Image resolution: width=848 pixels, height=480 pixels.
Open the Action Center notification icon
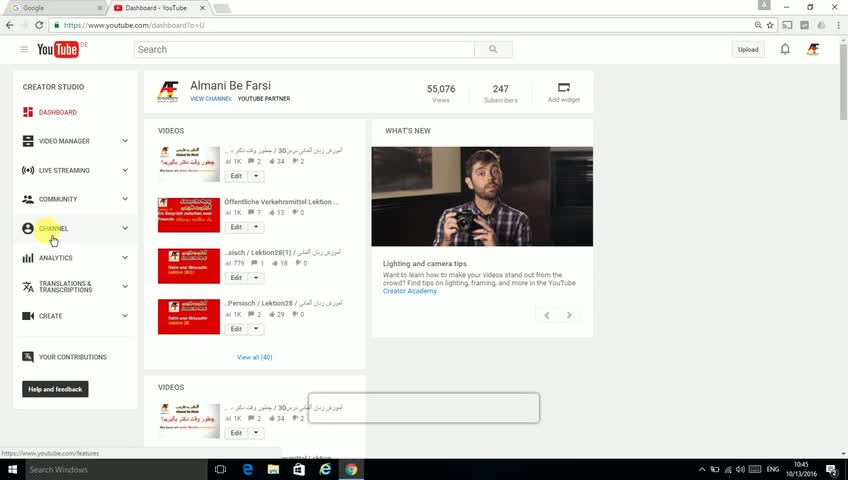click(x=832, y=469)
